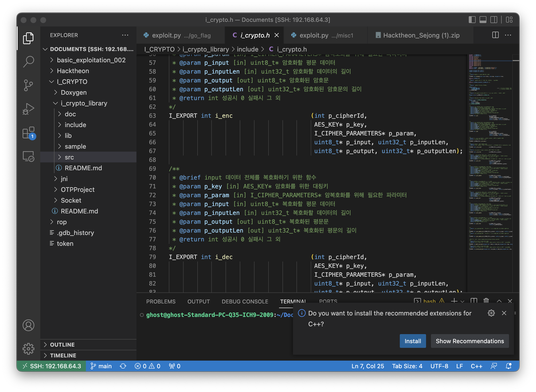Toggle the secondary side bar layout button
Screen dimensions: 536x392
tap(494, 20)
